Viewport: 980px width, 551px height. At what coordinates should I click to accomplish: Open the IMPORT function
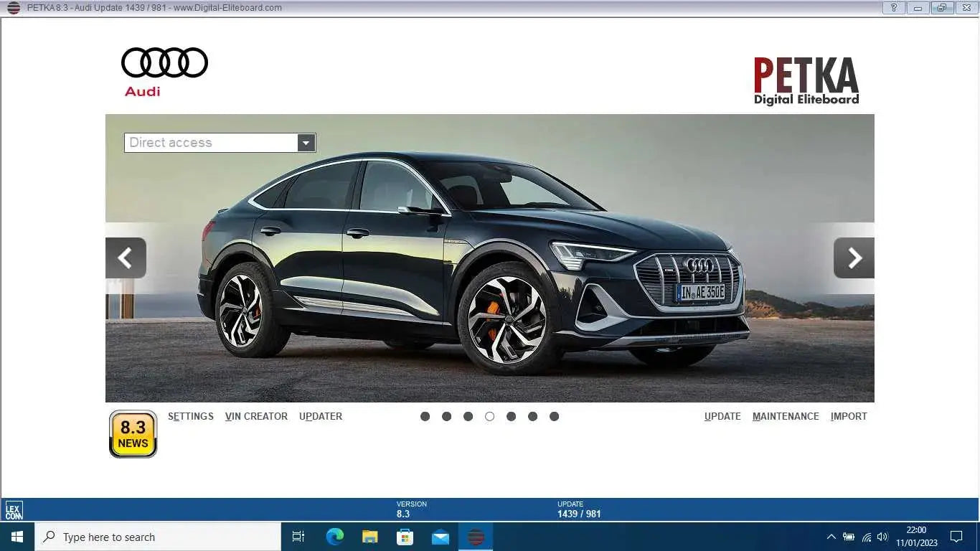point(849,416)
